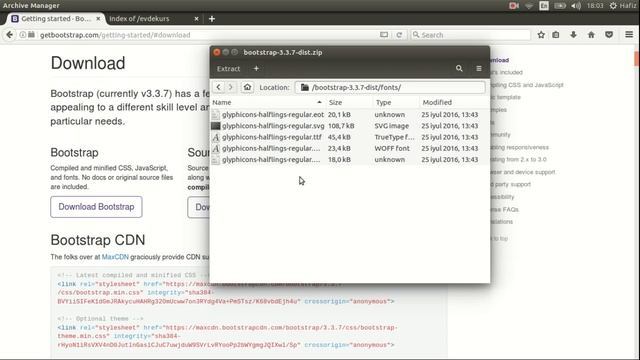Viewport: 640px width, 360px height.
Task: Click the Location path field in Archive Manager
Action: click(x=390, y=87)
